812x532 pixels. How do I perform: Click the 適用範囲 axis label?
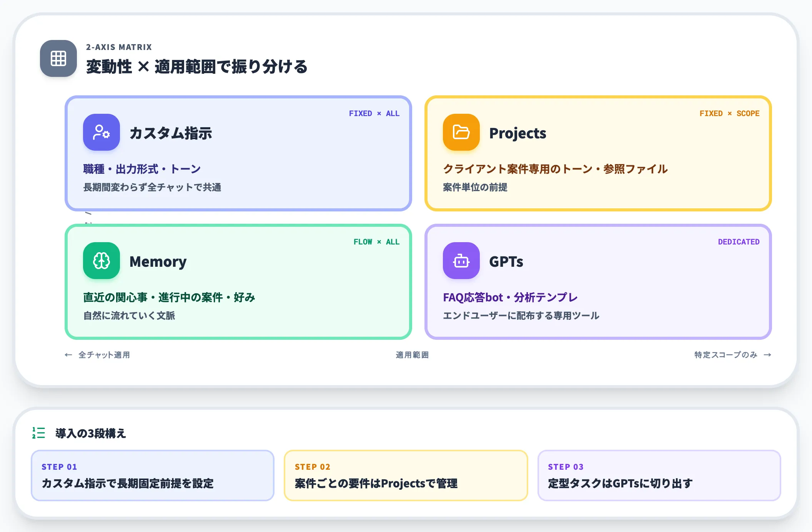pos(412,355)
